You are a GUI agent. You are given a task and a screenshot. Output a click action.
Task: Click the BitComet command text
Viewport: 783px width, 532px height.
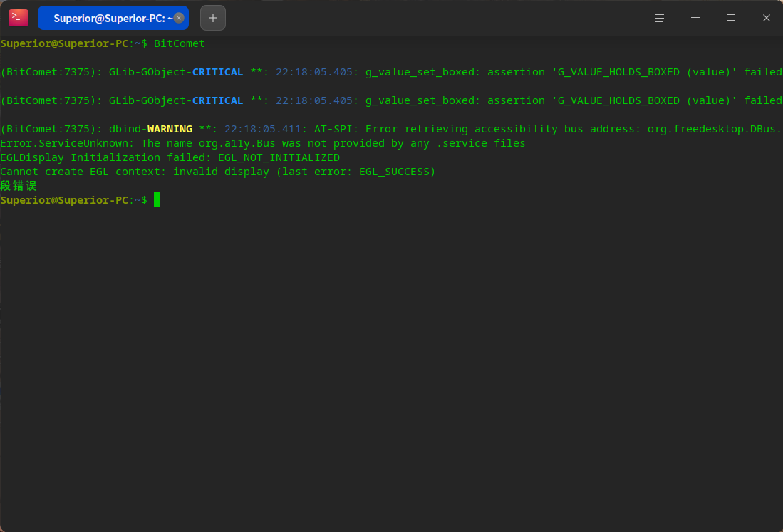180,43
